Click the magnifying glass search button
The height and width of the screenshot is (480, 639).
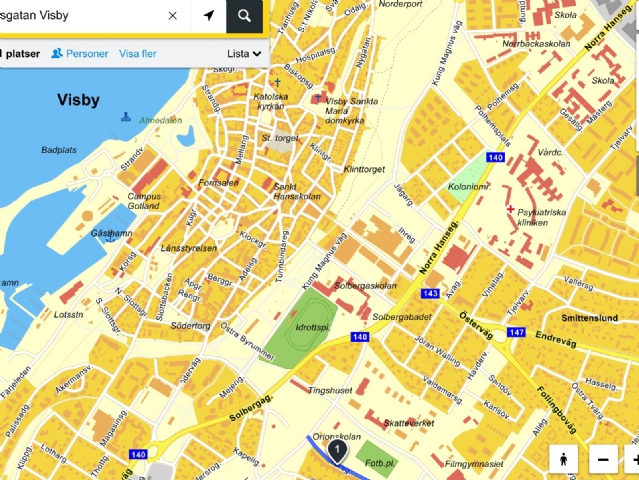click(245, 15)
